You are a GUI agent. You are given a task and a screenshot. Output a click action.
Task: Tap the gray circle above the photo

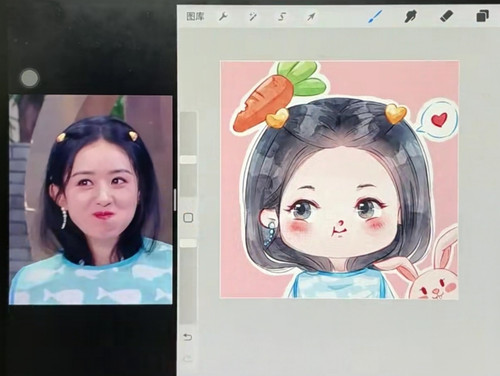pyautogui.click(x=29, y=78)
